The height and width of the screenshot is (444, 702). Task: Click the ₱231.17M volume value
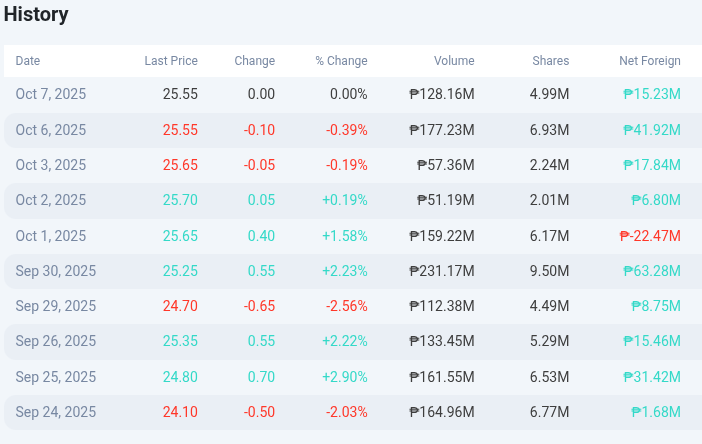(x=442, y=271)
